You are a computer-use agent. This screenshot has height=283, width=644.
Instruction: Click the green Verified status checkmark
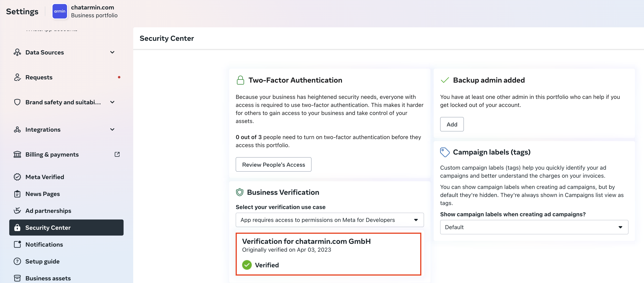247,265
